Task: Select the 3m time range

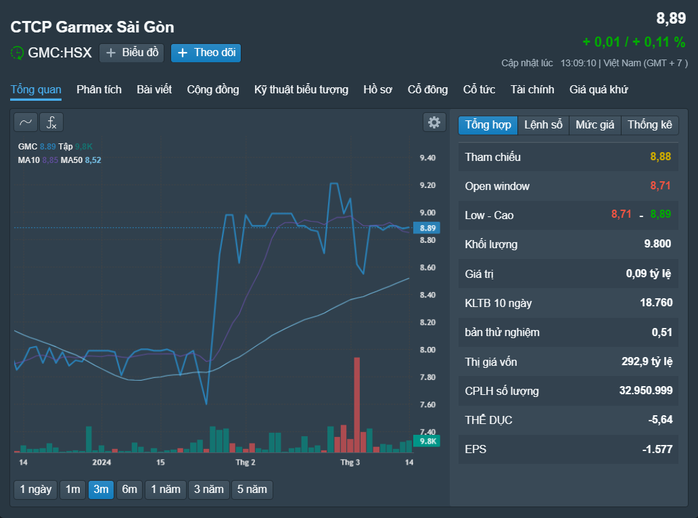Action: [x=101, y=490]
